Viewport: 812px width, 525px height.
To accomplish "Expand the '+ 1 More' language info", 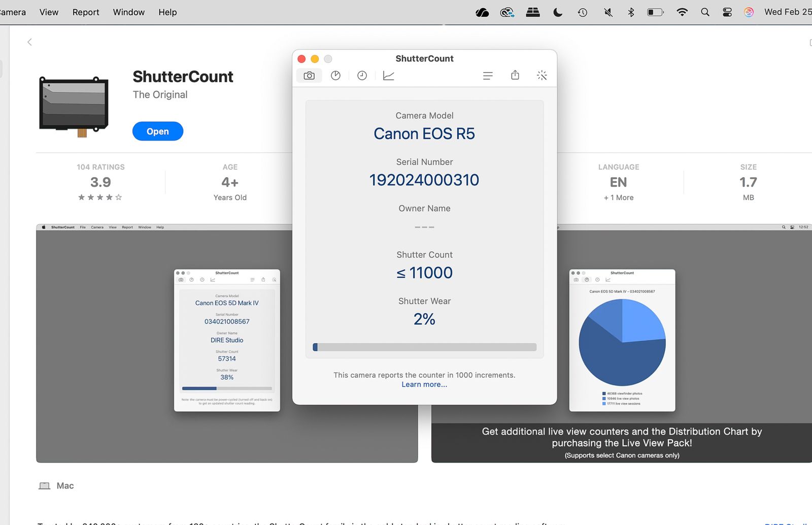I will [619, 198].
